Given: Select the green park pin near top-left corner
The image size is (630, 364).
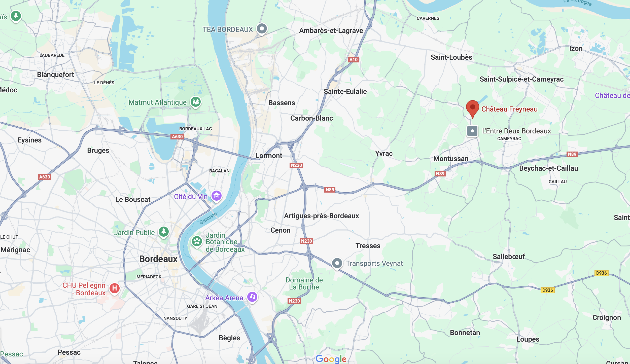Looking at the screenshot, I should pyautogui.click(x=16, y=16).
